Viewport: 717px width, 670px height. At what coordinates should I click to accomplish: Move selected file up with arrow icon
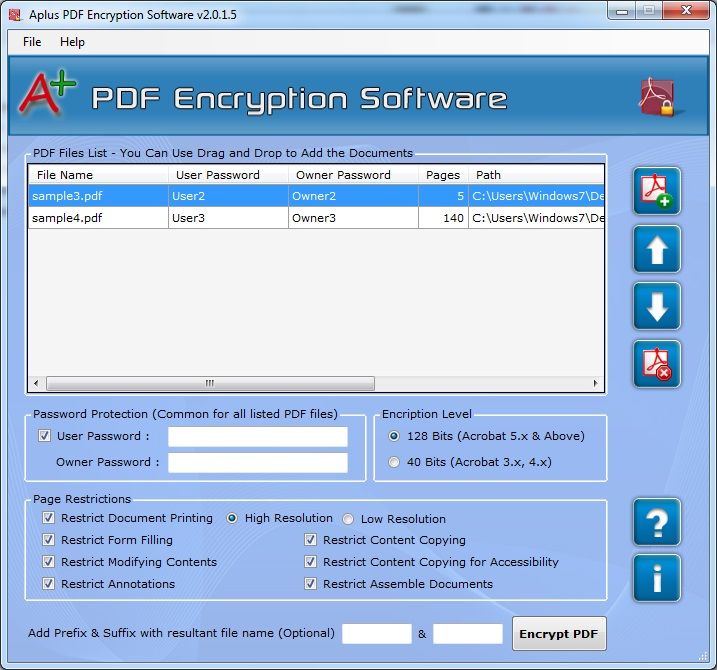point(657,249)
